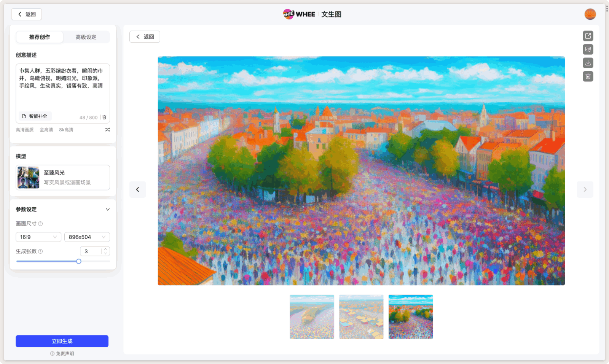Image resolution: width=609 pixels, height=364 pixels.
Task: Click the help icon beside 画面尺寸
Action: 40,224
